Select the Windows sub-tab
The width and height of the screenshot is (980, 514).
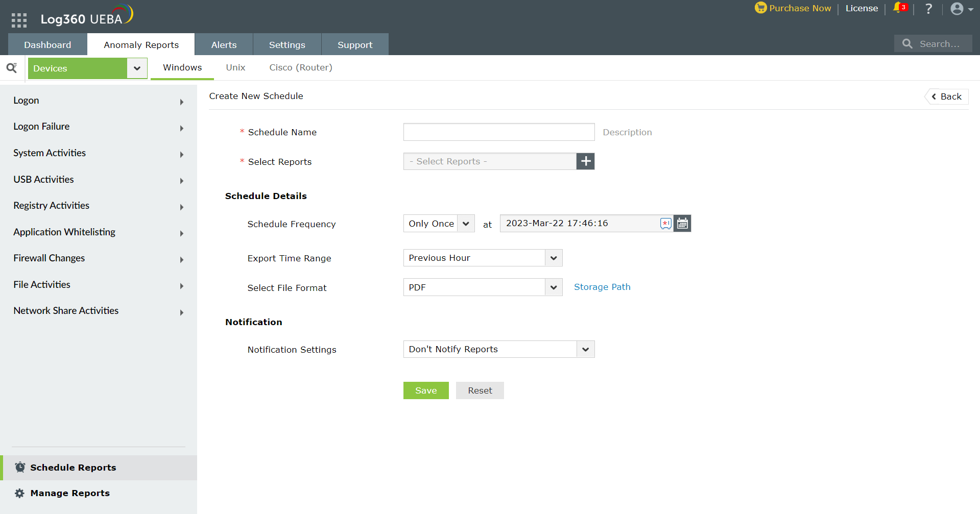[x=182, y=67]
